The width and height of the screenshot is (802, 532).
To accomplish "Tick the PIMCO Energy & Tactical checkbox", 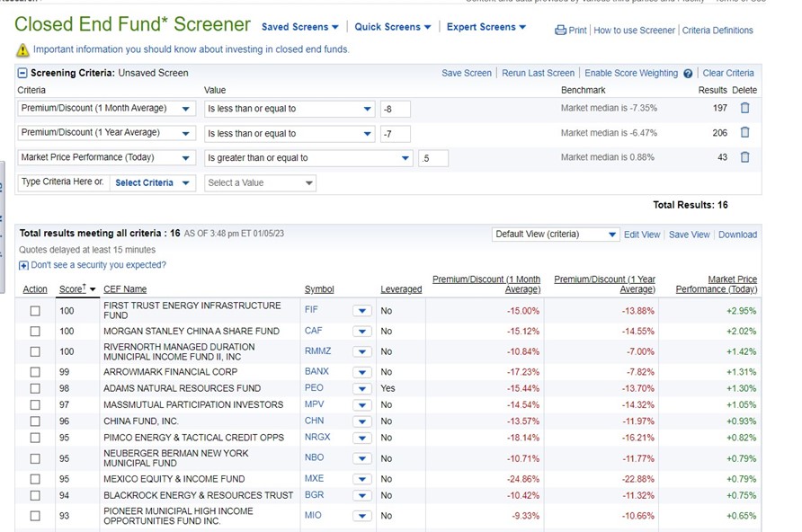I will point(35,438).
